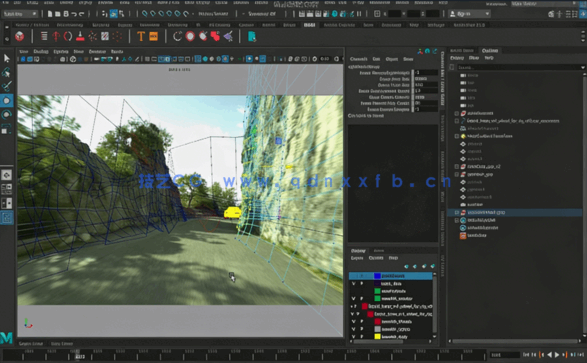The width and height of the screenshot is (587, 363).
Task: Click the orange T text shelf icon
Action: [x=141, y=36]
